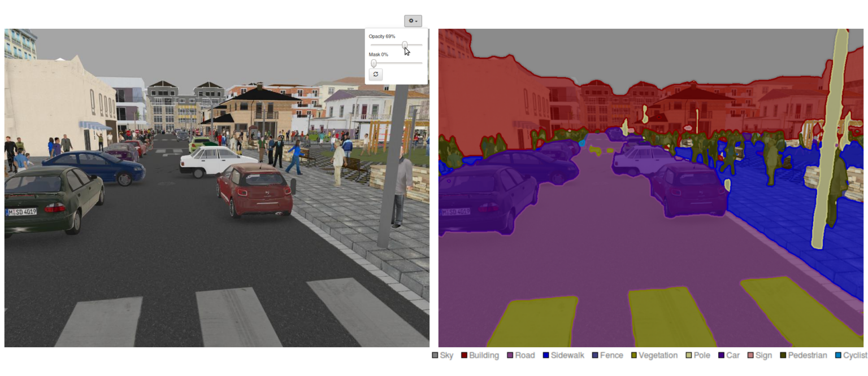Viewport: 868px width, 376px height.
Task: Click the Sign legend label
Action: [x=763, y=356]
